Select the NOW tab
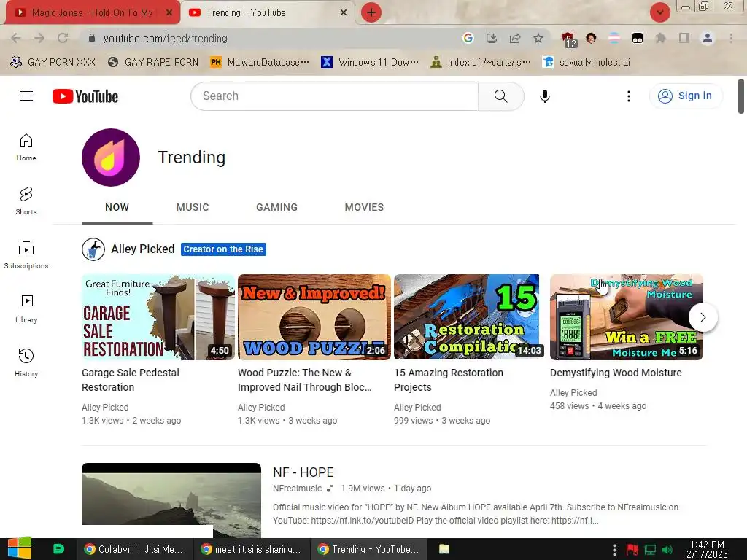This screenshot has height=560, width=747. coord(117,207)
